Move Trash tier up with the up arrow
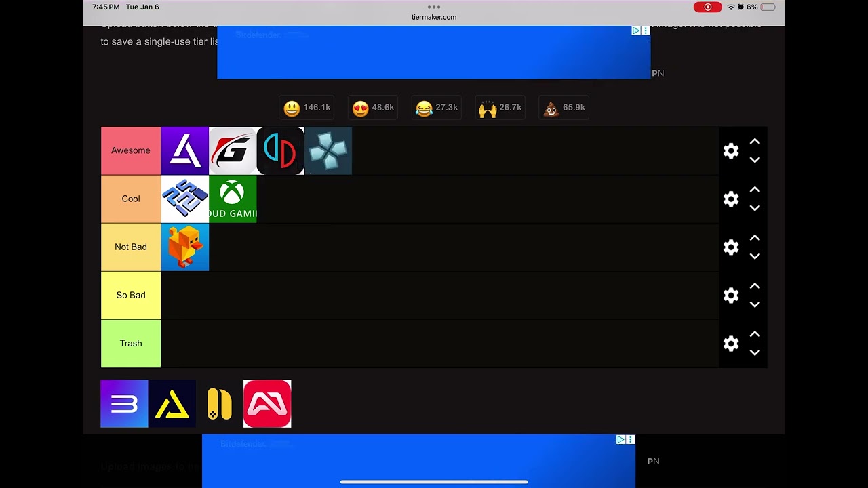The image size is (868, 488). [x=755, y=334]
